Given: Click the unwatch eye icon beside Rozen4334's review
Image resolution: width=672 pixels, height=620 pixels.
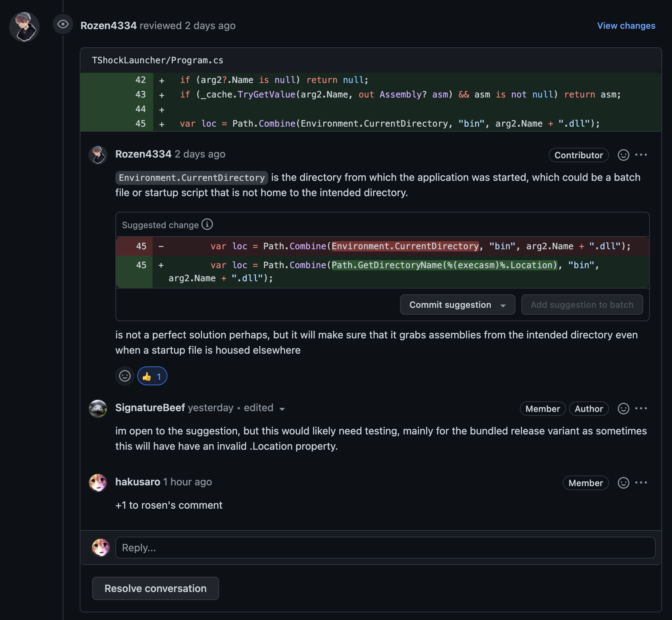Looking at the screenshot, I should point(63,25).
